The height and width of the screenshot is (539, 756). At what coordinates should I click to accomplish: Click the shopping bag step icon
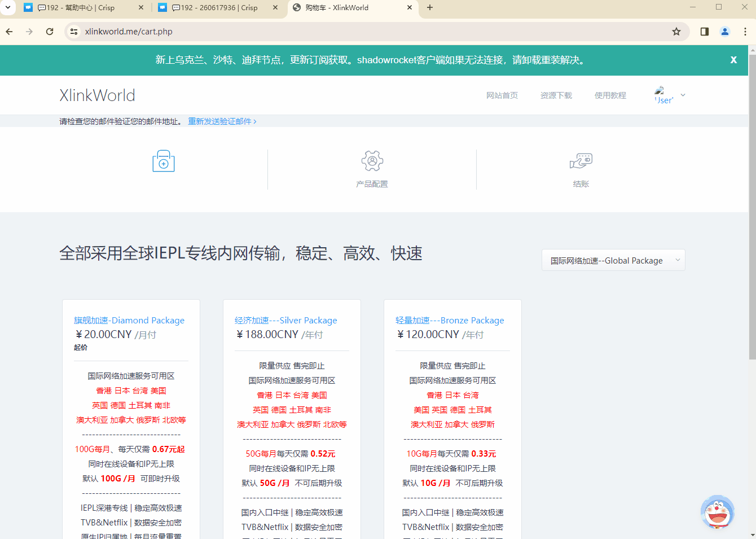point(164,161)
